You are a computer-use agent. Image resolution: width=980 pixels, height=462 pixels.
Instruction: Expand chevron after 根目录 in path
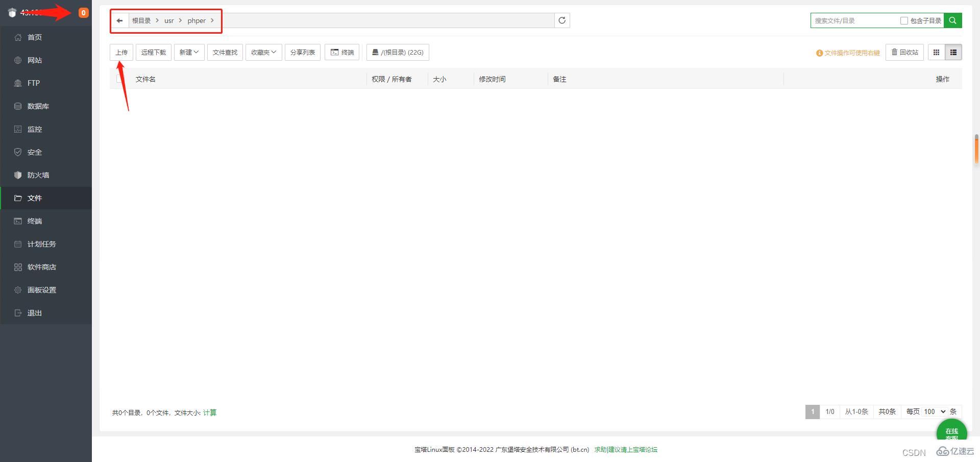click(157, 20)
